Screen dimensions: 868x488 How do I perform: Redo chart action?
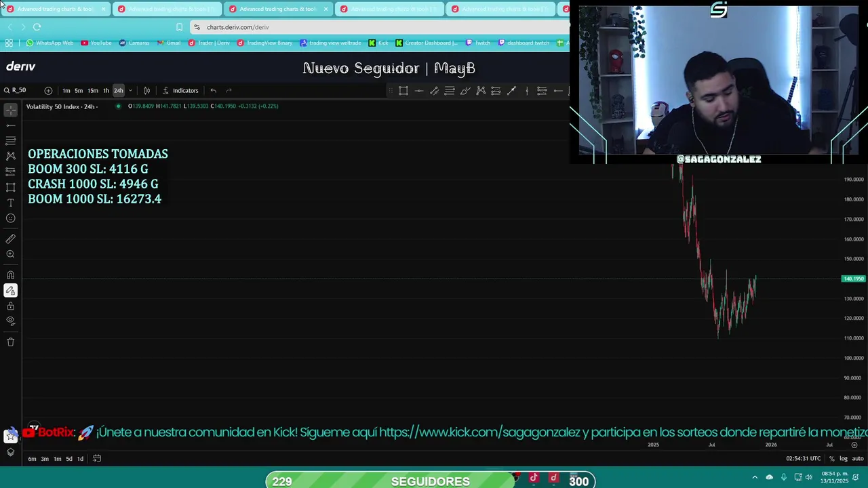tap(229, 90)
